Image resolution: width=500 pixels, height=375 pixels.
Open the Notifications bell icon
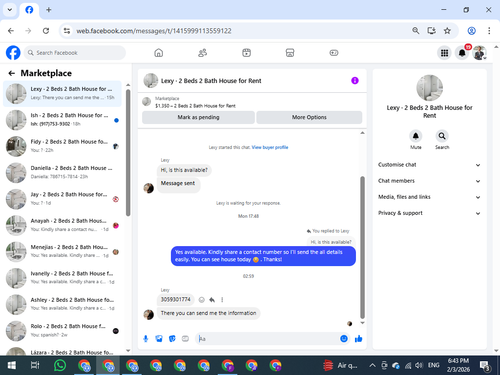462,53
